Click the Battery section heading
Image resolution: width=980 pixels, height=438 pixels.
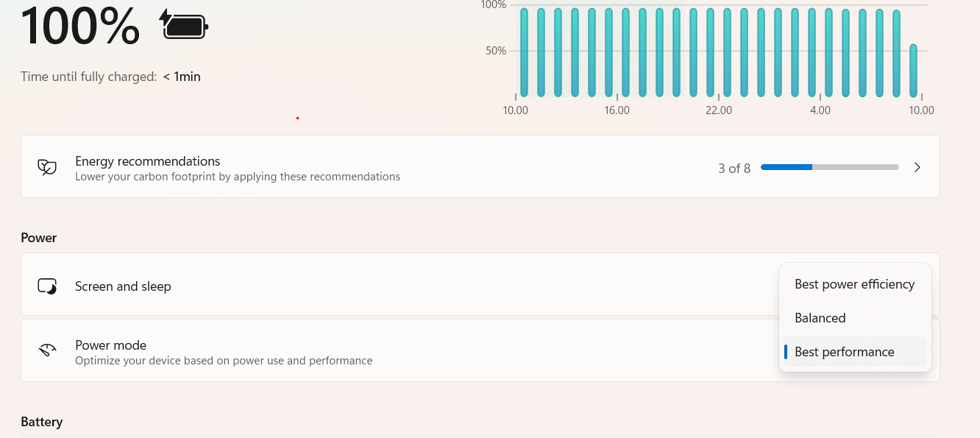(x=41, y=422)
